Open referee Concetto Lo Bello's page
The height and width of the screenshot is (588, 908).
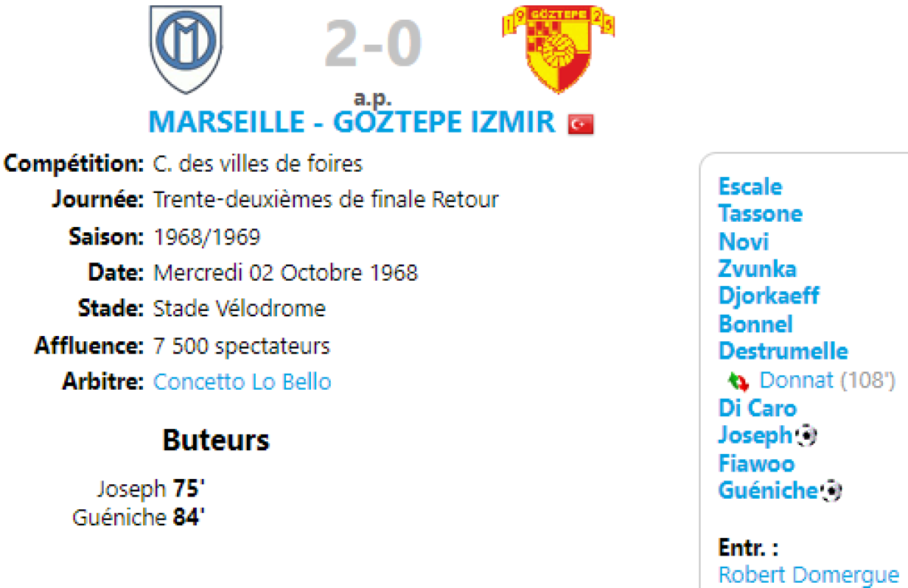tap(242, 381)
